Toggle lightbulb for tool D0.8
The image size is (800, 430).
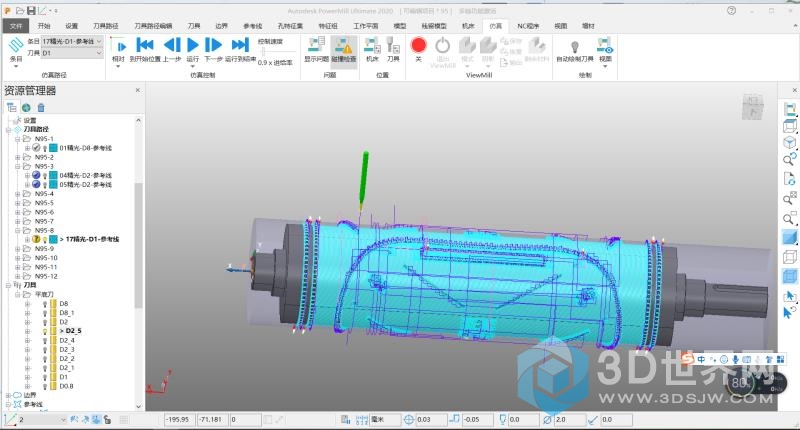click(45, 386)
